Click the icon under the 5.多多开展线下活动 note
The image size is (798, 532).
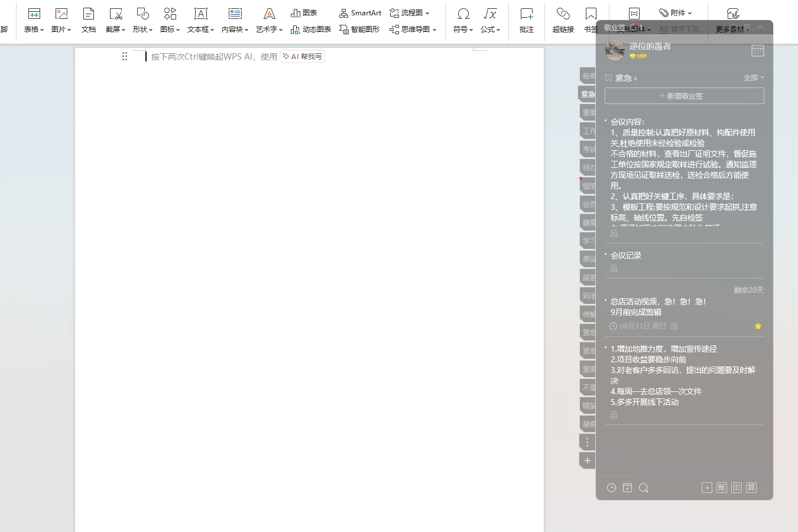point(614,415)
